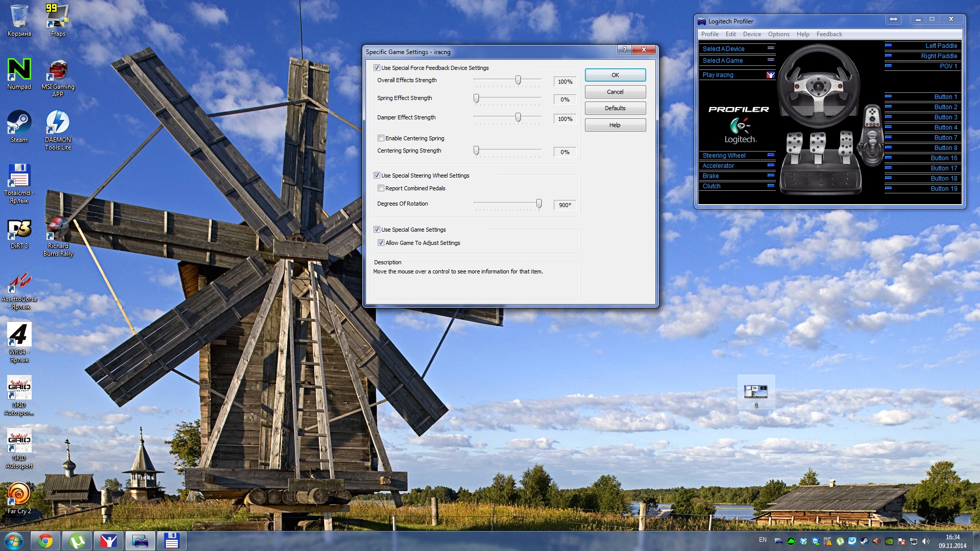
Task: Enable the Centering Spring checkbox
Action: click(x=381, y=138)
